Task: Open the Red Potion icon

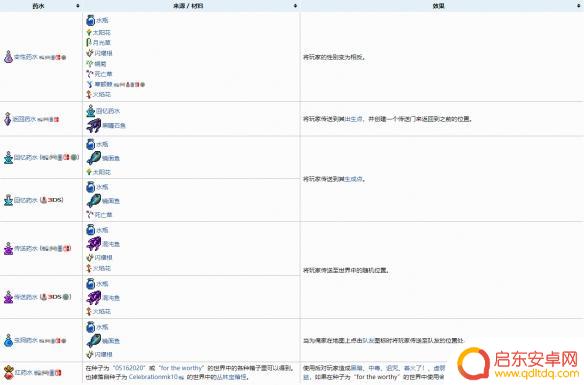Action: (8, 372)
